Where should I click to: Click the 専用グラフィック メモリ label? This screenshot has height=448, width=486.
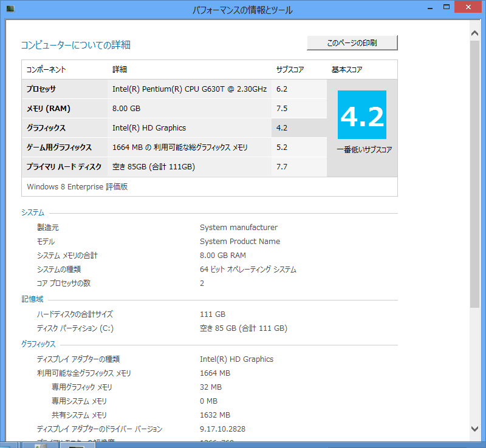(82, 387)
